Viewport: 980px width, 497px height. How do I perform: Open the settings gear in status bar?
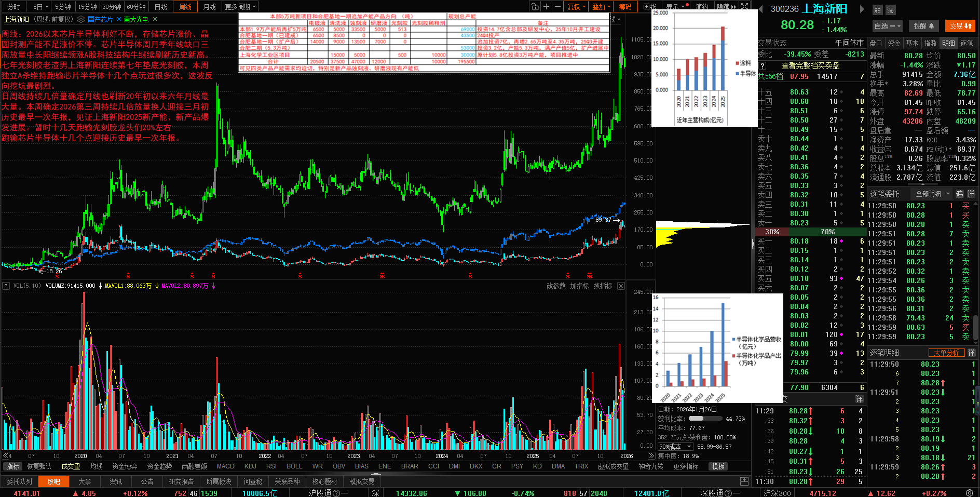[970, 493]
